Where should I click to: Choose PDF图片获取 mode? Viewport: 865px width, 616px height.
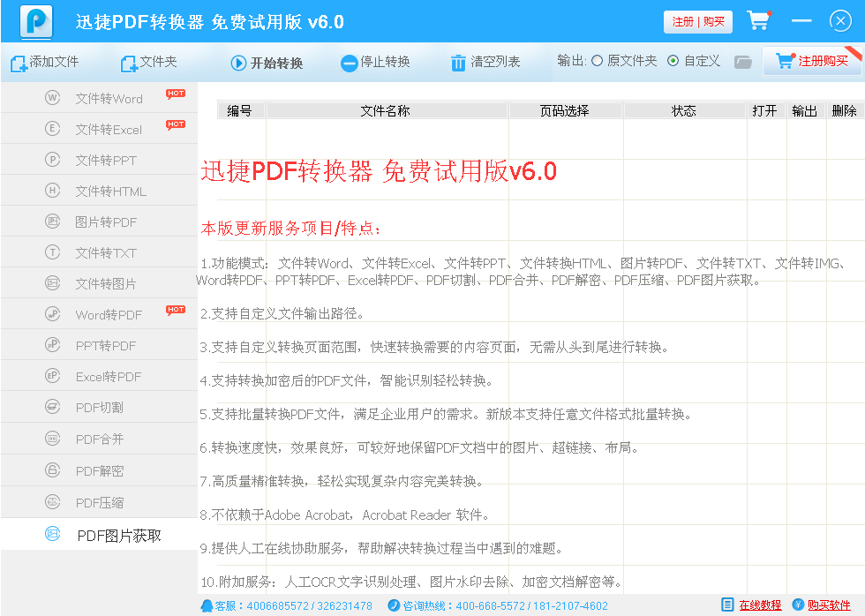coord(99,534)
